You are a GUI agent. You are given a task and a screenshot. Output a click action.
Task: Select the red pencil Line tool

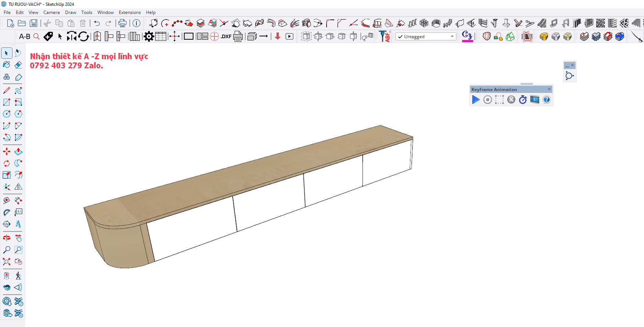[x=7, y=90]
